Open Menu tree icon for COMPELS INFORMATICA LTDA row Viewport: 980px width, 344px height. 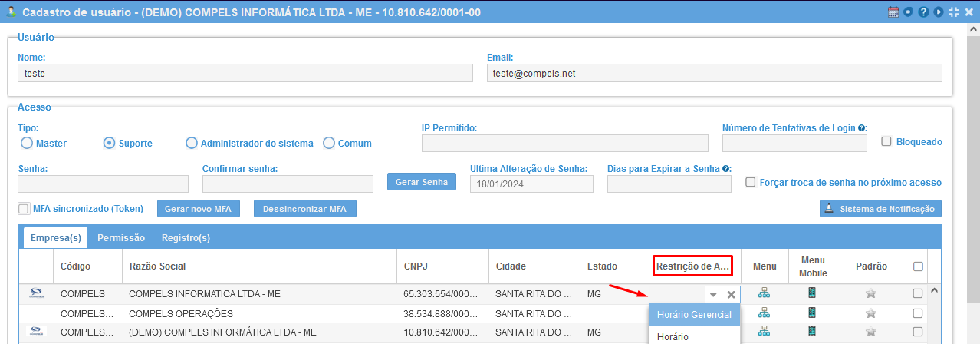tap(764, 293)
